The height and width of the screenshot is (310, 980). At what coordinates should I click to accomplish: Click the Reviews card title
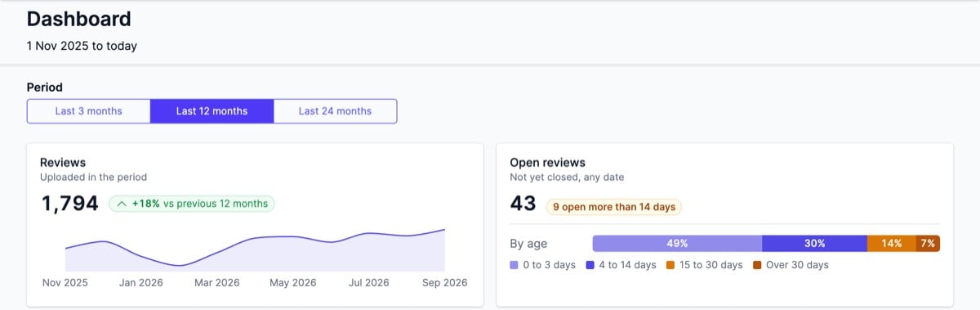click(63, 163)
